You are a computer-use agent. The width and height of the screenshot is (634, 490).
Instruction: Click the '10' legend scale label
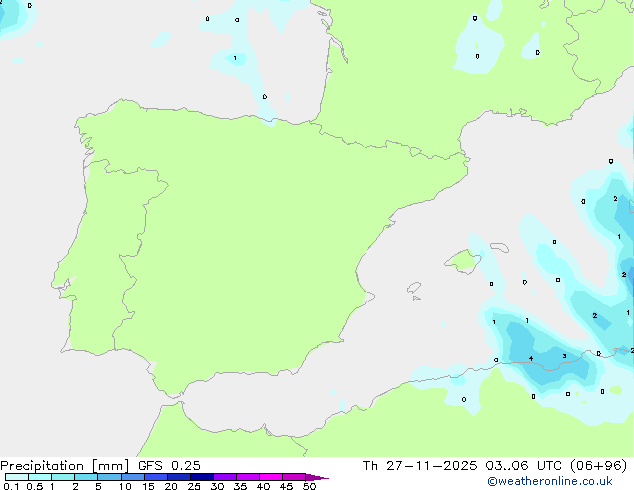125,486
